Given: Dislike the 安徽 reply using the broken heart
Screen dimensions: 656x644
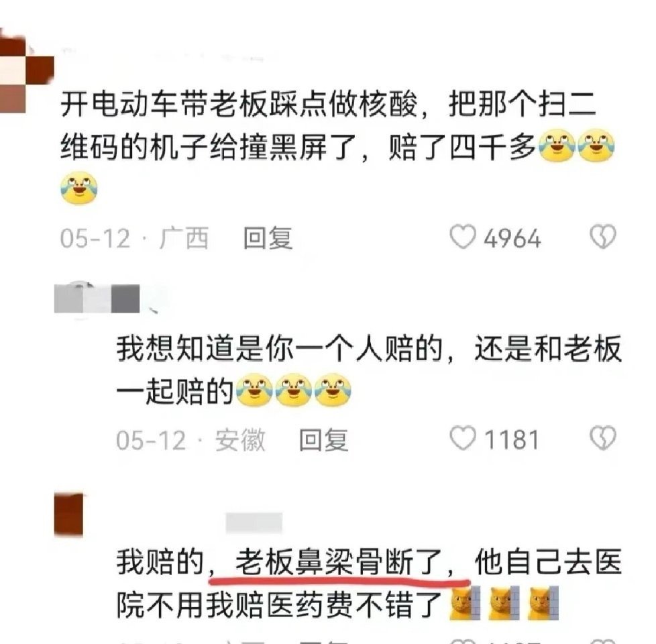Looking at the screenshot, I should coord(603,438).
